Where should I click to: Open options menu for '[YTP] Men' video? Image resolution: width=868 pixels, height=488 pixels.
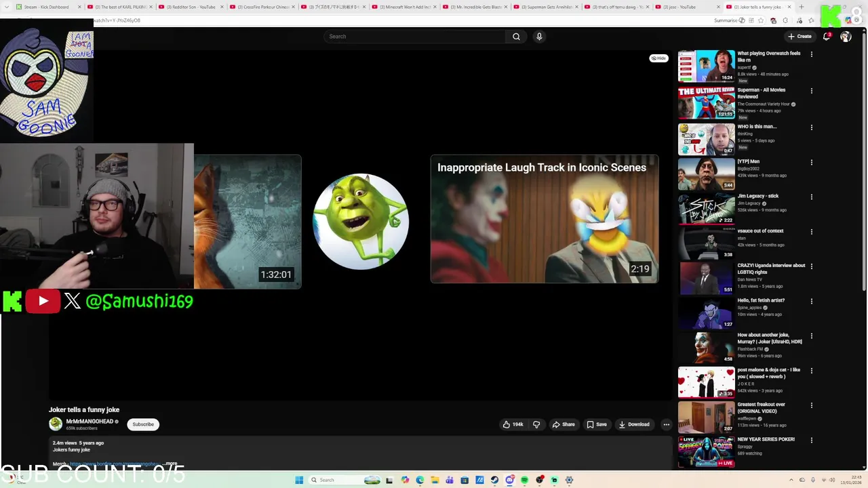click(811, 162)
